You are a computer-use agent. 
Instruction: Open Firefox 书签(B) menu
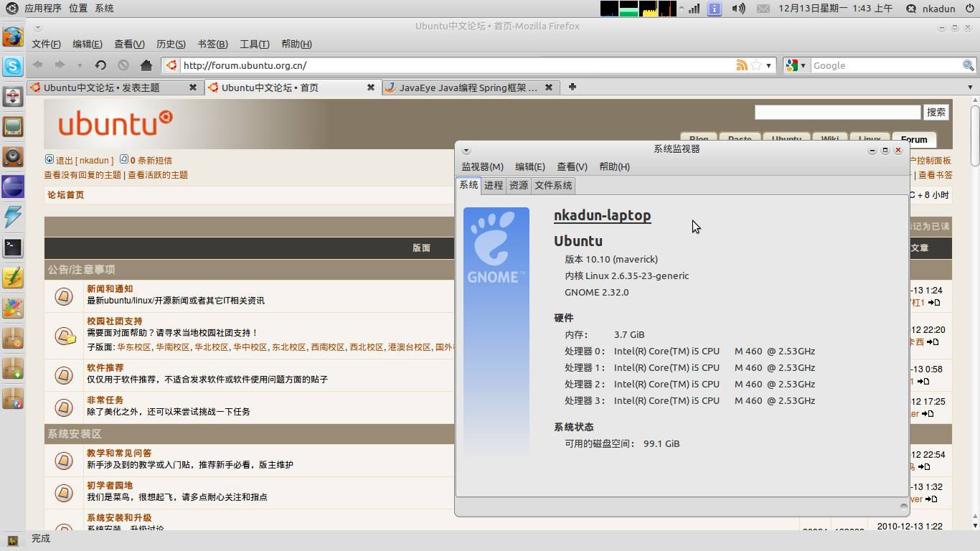[213, 44]
